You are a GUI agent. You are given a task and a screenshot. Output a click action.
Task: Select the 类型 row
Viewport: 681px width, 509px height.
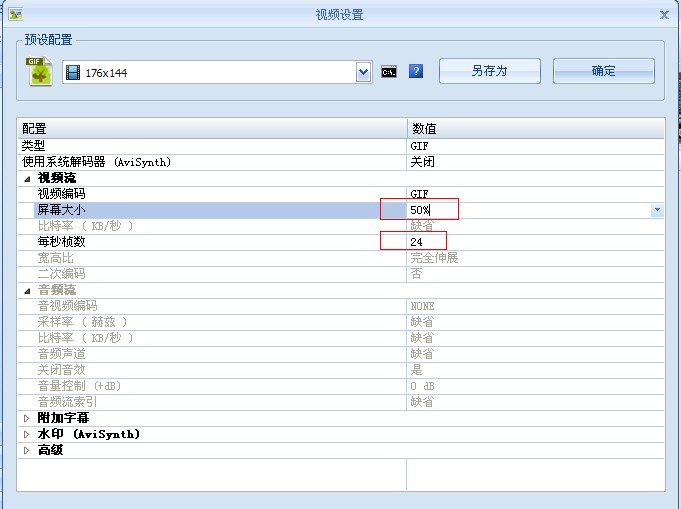pos(341,146)
